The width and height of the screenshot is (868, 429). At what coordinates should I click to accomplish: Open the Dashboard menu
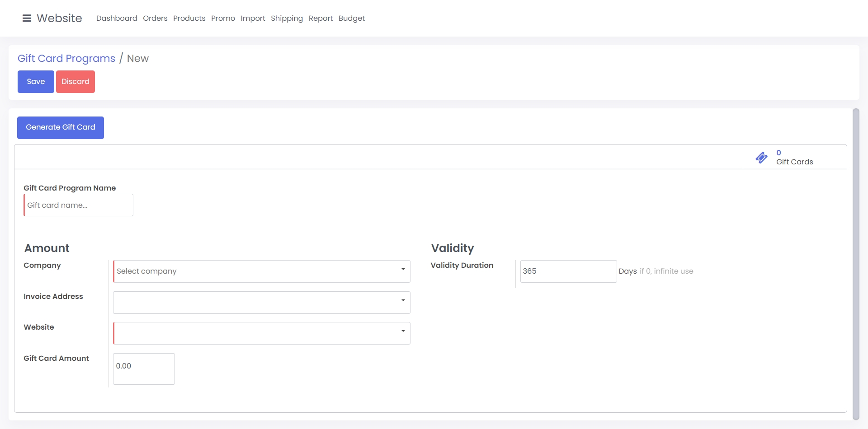point(117,18)
